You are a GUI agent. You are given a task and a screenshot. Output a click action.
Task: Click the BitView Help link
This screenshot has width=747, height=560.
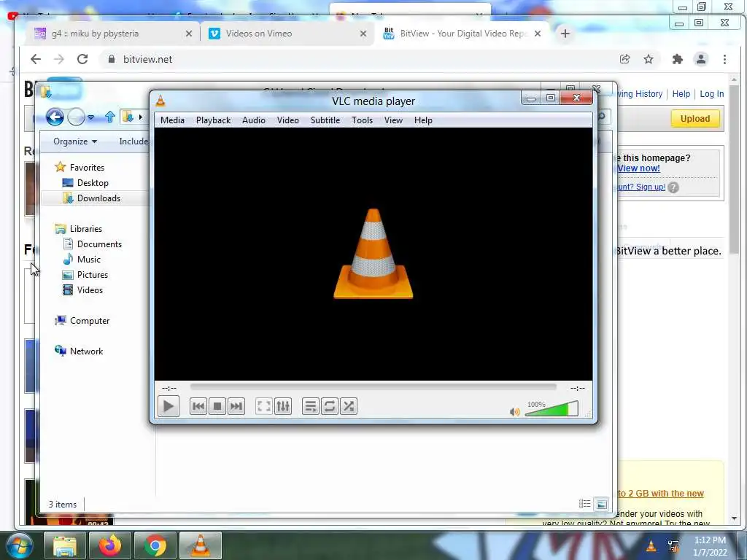681,94
